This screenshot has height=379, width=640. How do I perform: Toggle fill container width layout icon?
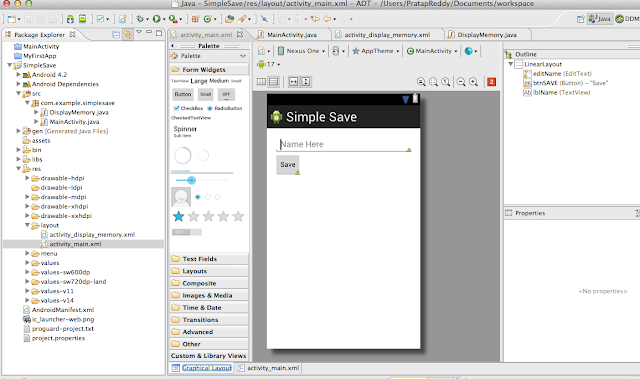point(293,82)
